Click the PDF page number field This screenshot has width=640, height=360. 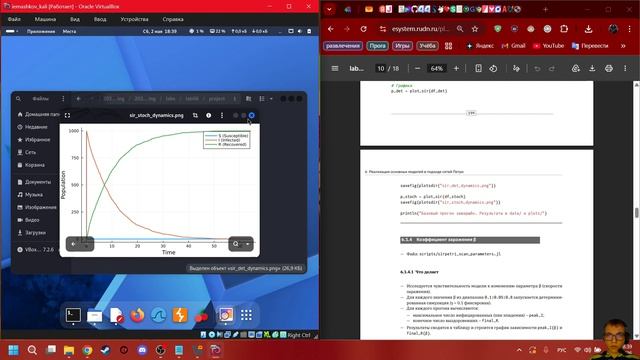tap(381, 69)
